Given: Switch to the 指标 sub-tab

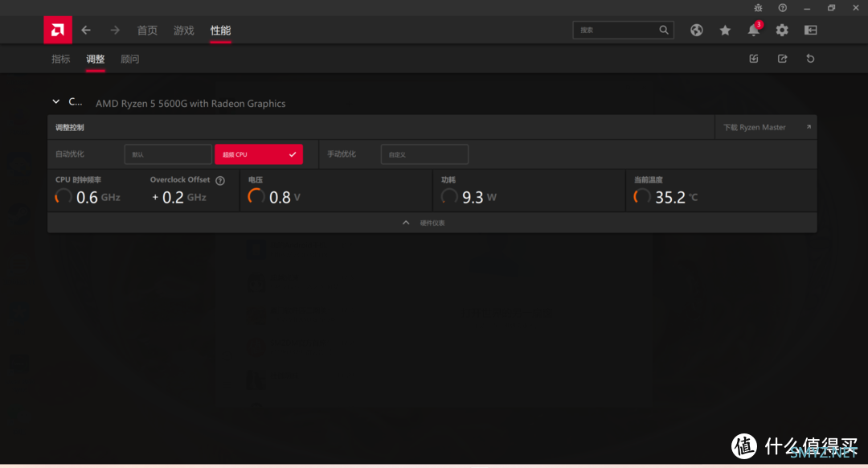Looking at the screenshot, I should coord(61,59).
